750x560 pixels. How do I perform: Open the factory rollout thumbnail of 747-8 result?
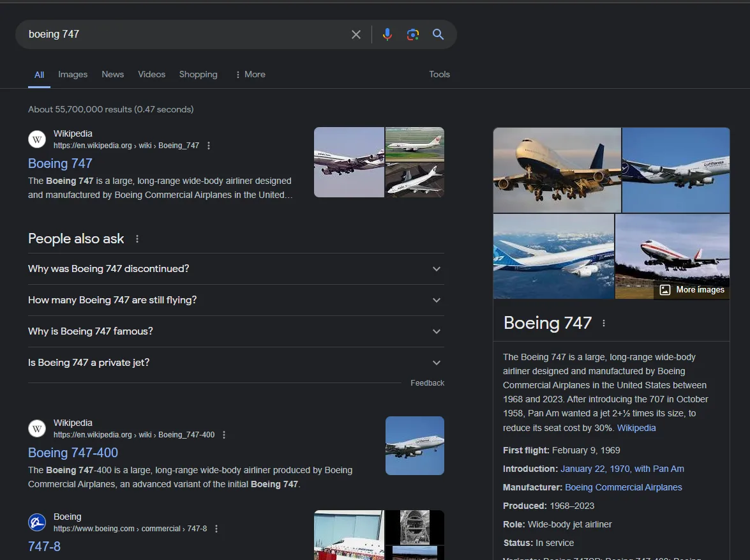click(349, 535)
